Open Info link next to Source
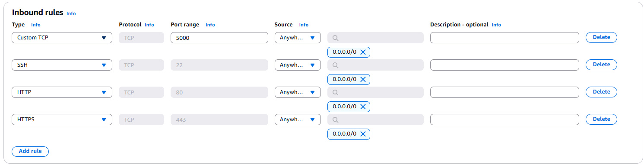This screenshot has height=165, width=644. click(304, 25)
